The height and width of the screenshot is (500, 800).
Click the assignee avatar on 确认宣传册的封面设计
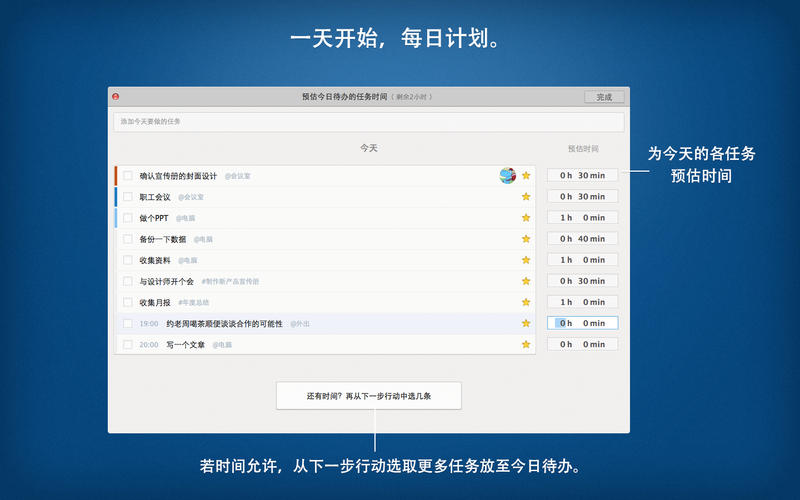(x=508, y=176)
